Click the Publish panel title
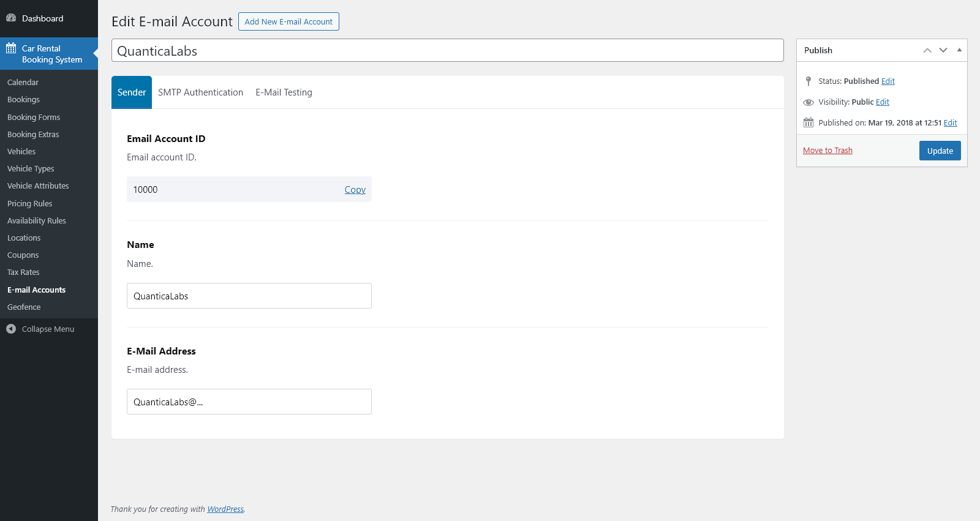 [818, 50]
